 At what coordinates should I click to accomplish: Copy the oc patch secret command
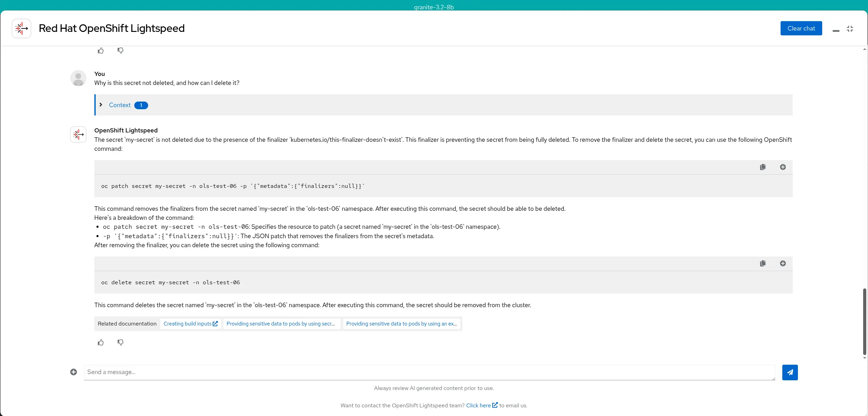click(x=763, y=167)
